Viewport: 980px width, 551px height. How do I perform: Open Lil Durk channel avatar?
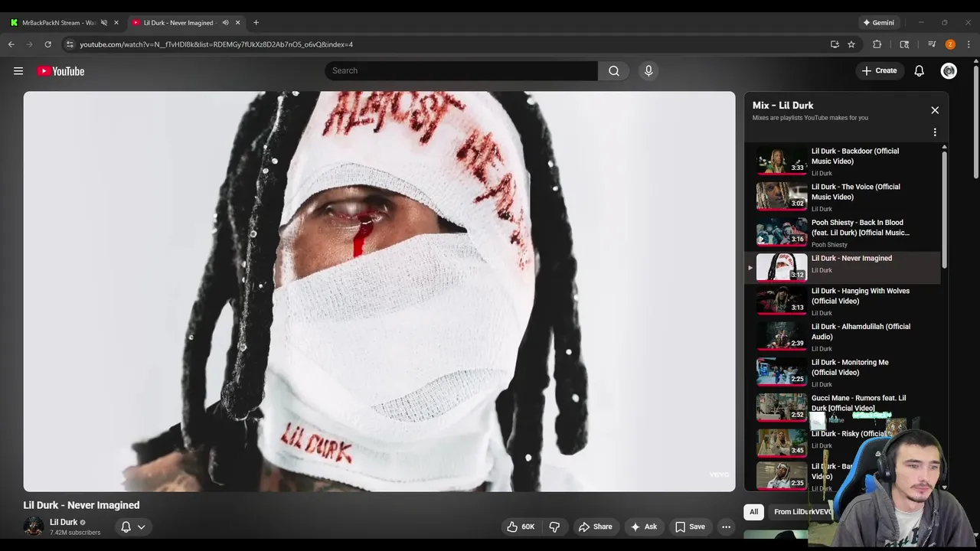tap(33, 526)
